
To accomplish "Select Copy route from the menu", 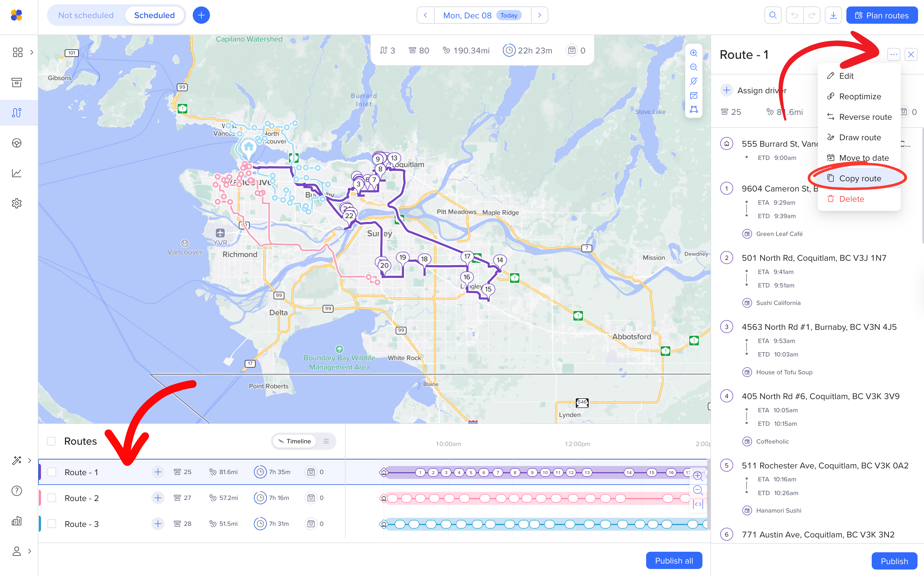I will tap(860, 178).
